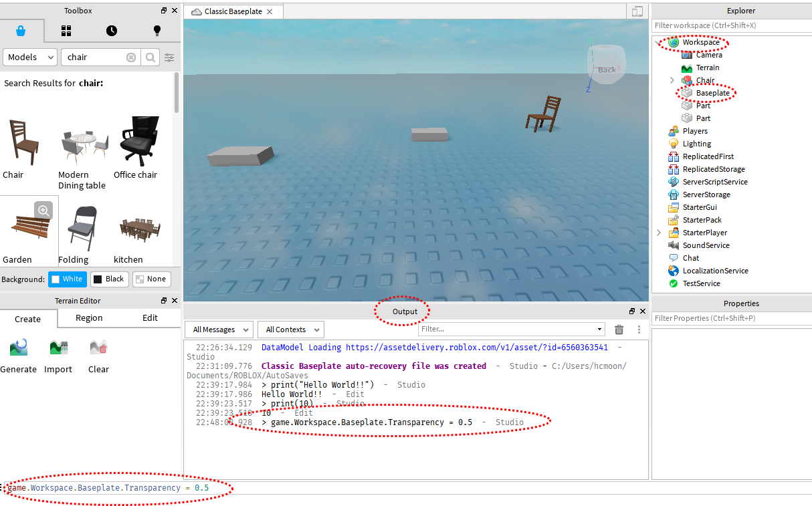The width and height of the screenshot is (812, 506).
Task: Switch to the Edit tab in Terrain Editor
Action: (x=150, y=318)
